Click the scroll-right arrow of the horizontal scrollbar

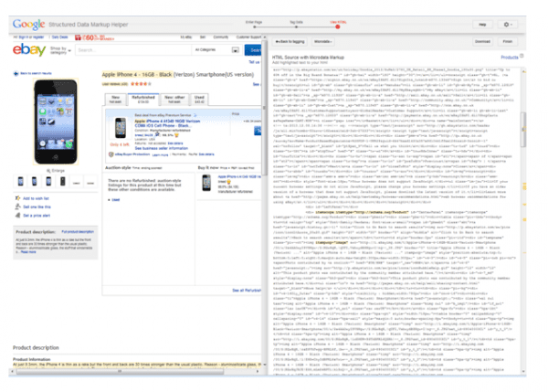coord(258,372)
